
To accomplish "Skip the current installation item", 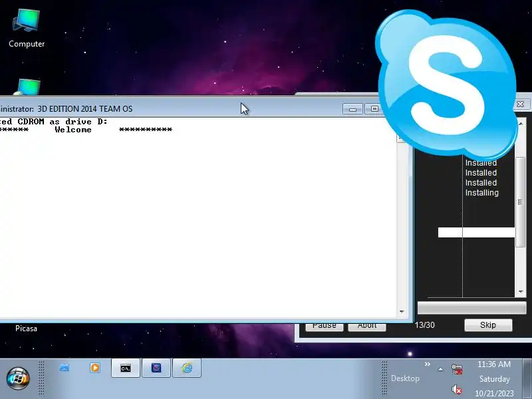I will pyautogui.click(x=488, y=325).
